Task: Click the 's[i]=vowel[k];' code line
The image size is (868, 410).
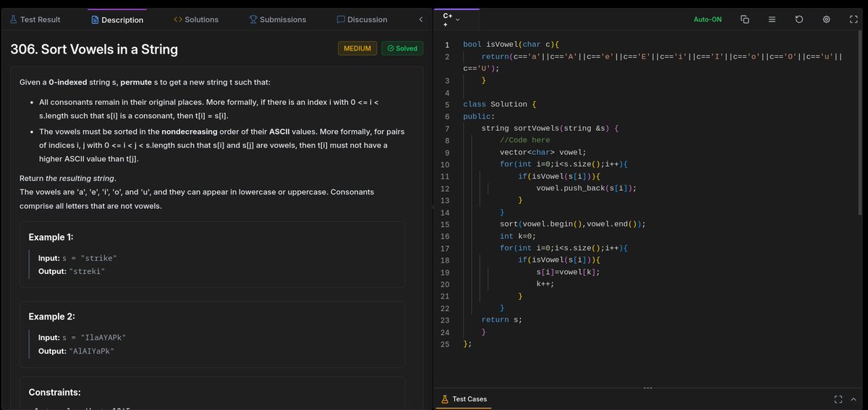Action: [x=569, y=272]
